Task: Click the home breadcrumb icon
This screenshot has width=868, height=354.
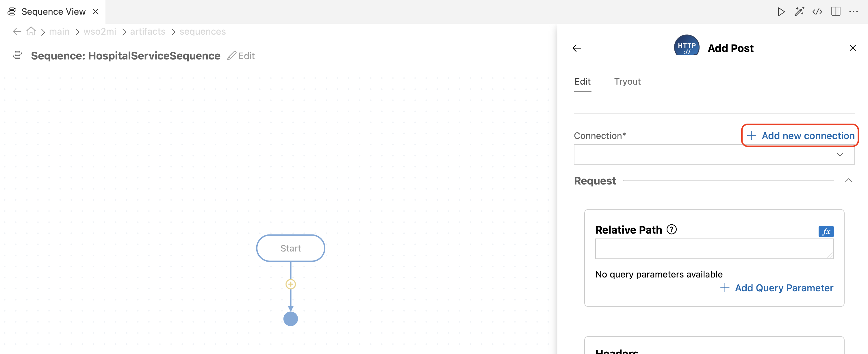Action: 31,31
